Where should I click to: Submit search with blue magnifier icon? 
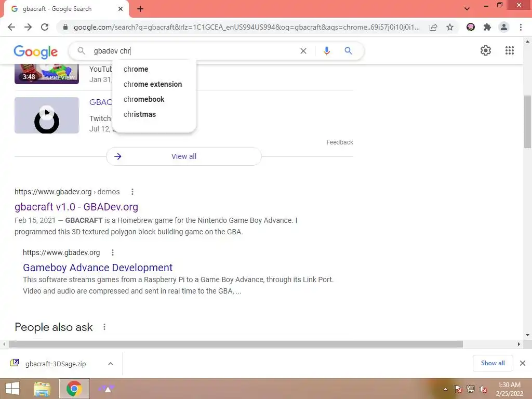click(x=349, y=51)
